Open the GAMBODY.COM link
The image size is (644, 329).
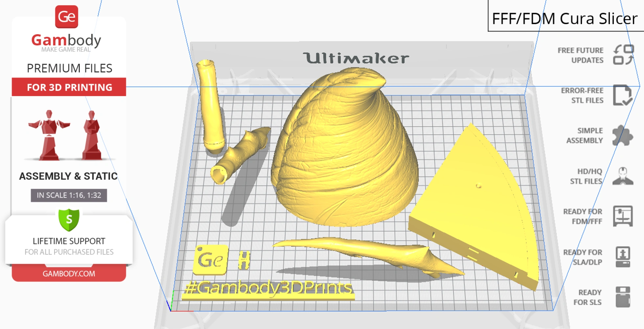click(x=69, y=274)
